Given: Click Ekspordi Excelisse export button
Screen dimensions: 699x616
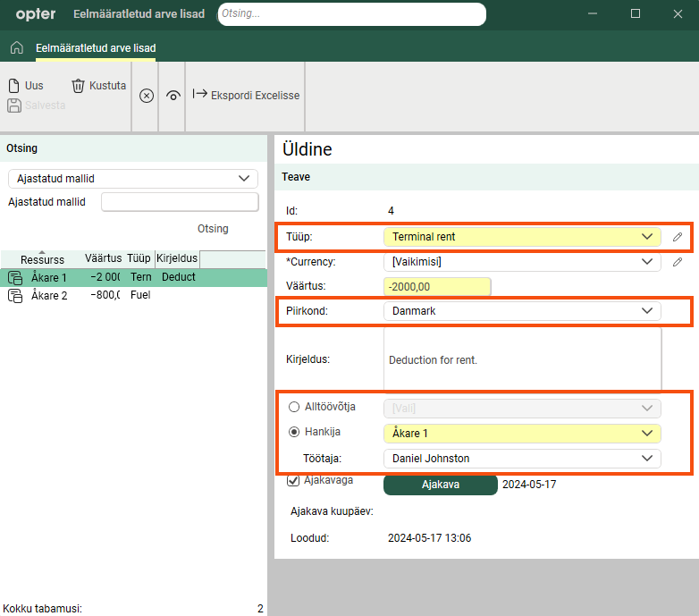Looking at the screenshot, I should (246, 95).
